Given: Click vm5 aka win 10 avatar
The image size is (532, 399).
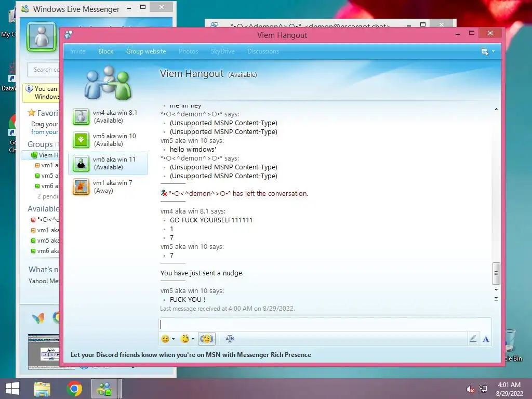Looking at the screenshot, I should coord(81,140).
